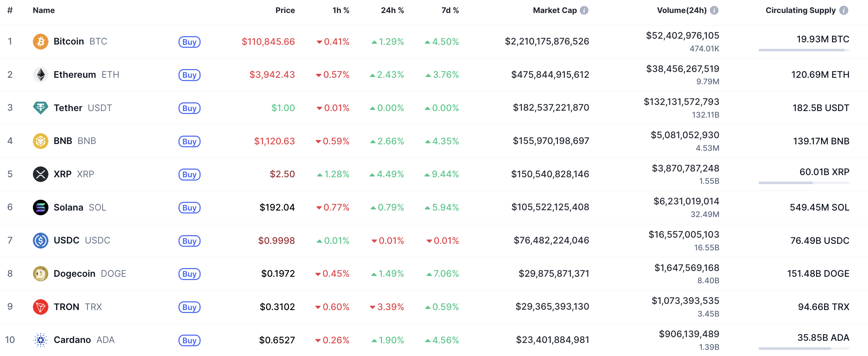Open the BNB coin name link
Image resolution: width=868 pixels, height=356 pixels.
coord(63,141)
